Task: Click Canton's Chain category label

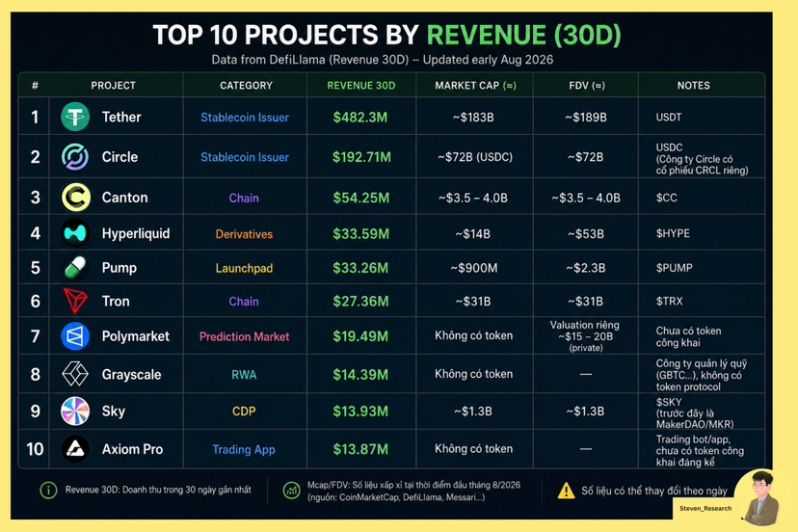Action: 244,198
